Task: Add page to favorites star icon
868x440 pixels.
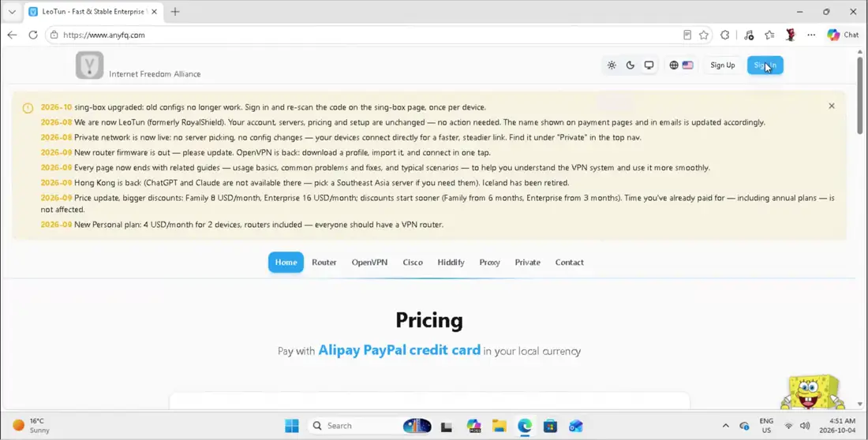Action: click(x=704, y=35)
